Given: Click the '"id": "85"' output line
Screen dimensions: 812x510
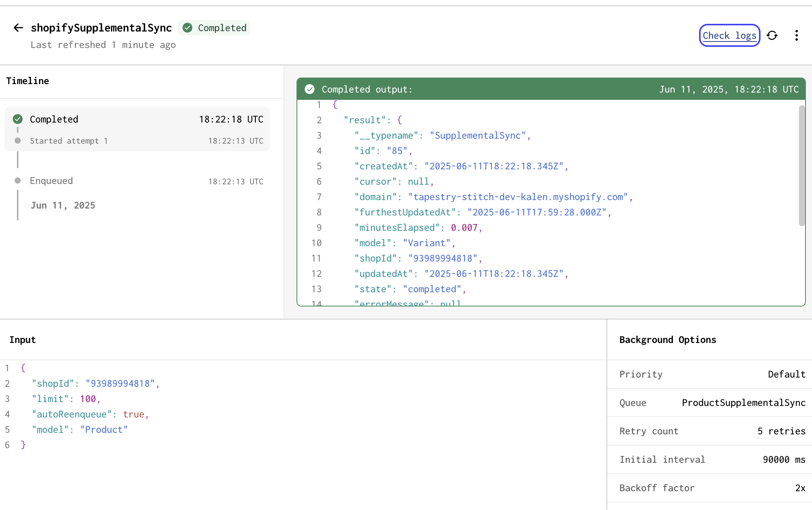Looking at the screenshot, I should coord(383,151).
